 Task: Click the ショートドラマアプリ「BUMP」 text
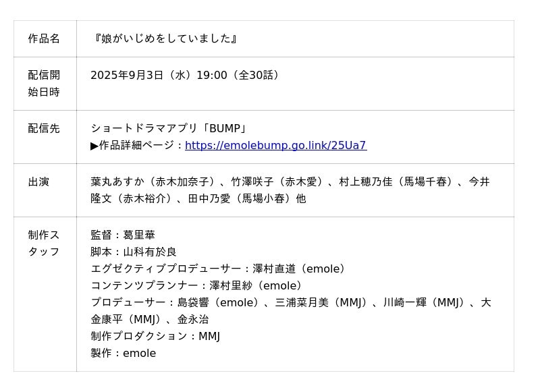[169, 128]
